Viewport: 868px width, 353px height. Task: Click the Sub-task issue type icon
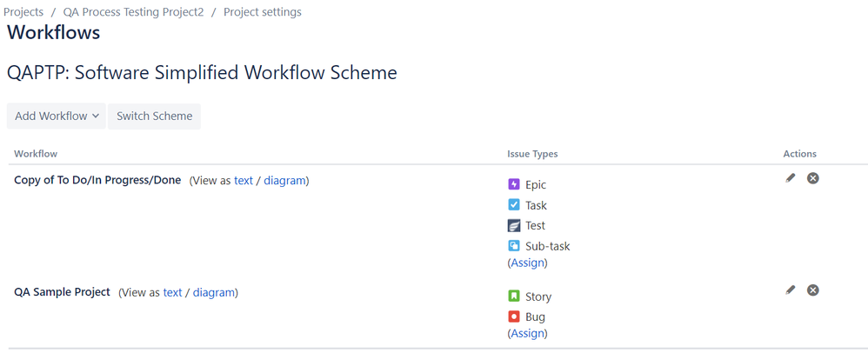(514, 246)
